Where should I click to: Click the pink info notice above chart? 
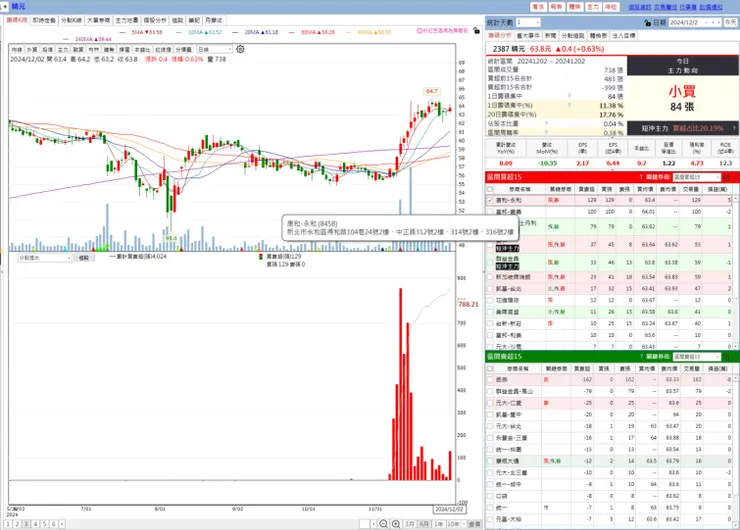(442, 31)
